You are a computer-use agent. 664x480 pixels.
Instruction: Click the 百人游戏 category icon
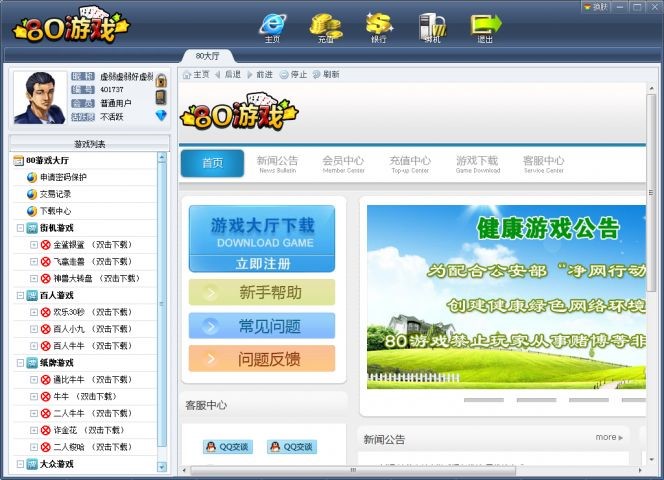coord(32,295)
